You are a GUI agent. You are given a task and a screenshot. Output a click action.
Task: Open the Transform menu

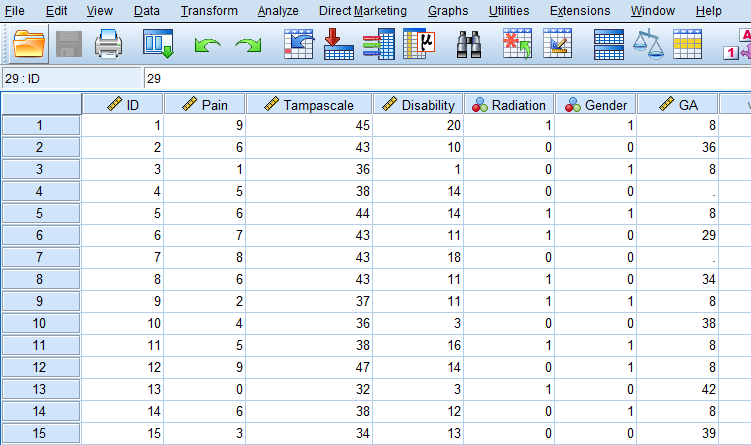(x=209, y=11)
